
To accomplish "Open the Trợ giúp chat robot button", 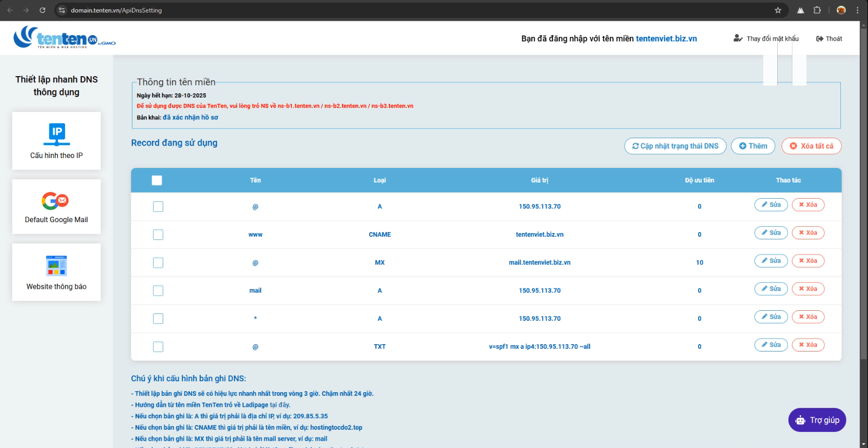I will point(817,420).
